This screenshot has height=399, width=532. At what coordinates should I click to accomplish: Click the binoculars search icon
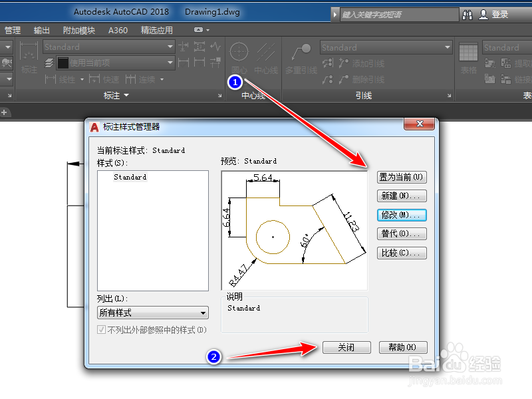tap(467, 15)
